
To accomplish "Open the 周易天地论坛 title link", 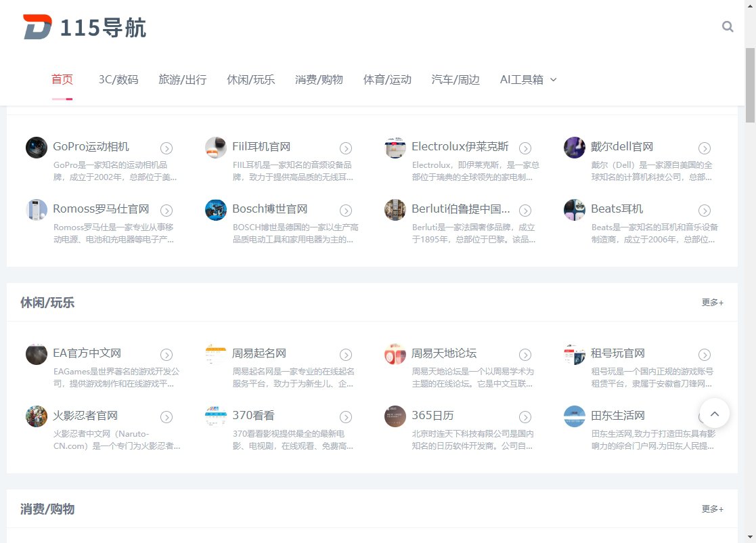I will click(444, 353).
